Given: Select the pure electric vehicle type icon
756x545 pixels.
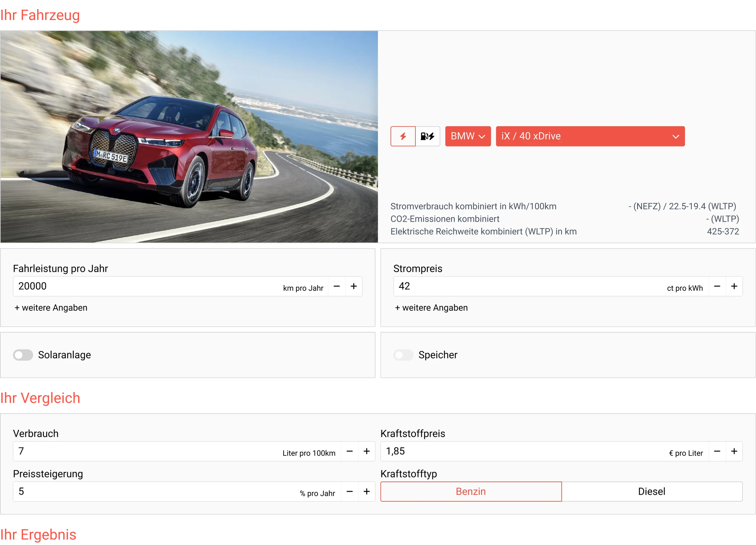Looking at the screenshot, I should 403,136.
